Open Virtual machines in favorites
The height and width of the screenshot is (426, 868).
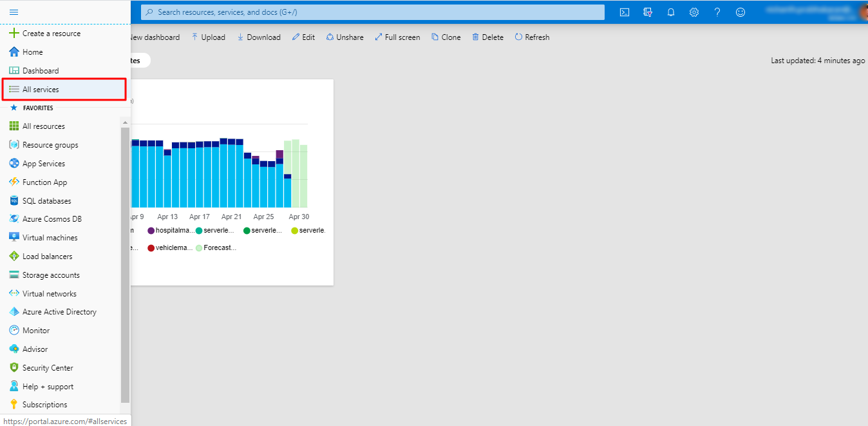click(50, 238)
